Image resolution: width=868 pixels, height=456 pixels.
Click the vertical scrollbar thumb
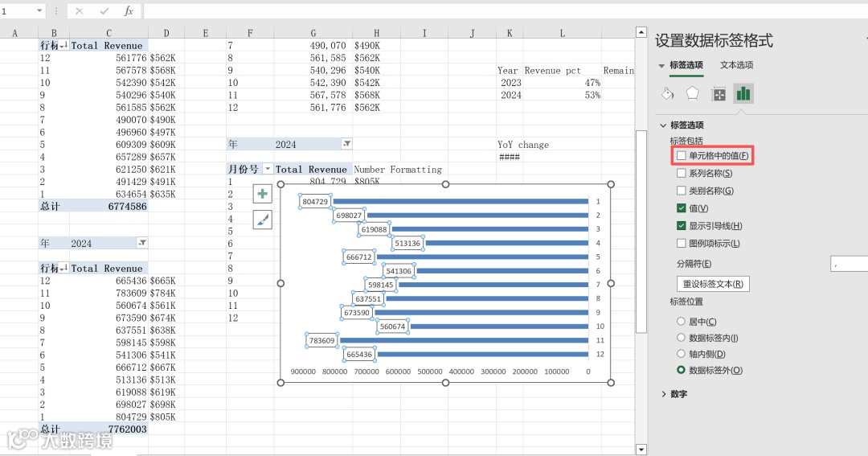641,232
